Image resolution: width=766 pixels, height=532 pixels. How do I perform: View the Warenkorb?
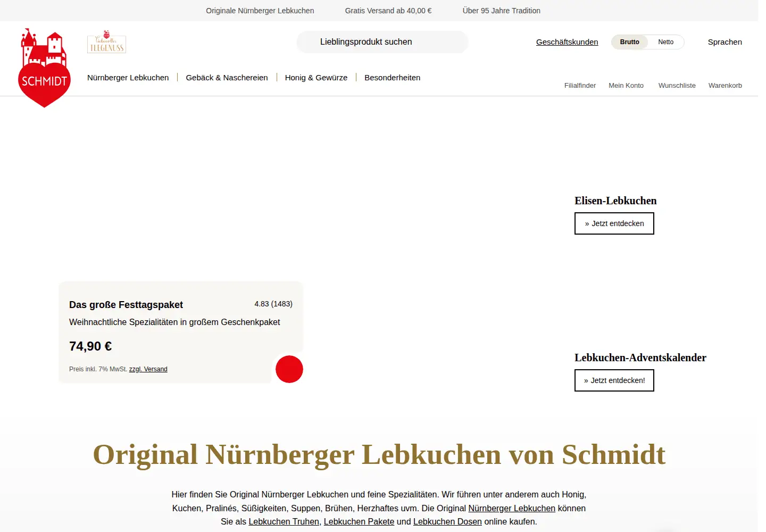[x=725, y=86]
